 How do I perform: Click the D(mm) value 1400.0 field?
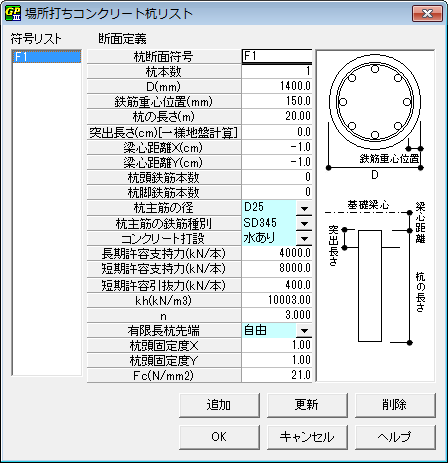[277, 86]
